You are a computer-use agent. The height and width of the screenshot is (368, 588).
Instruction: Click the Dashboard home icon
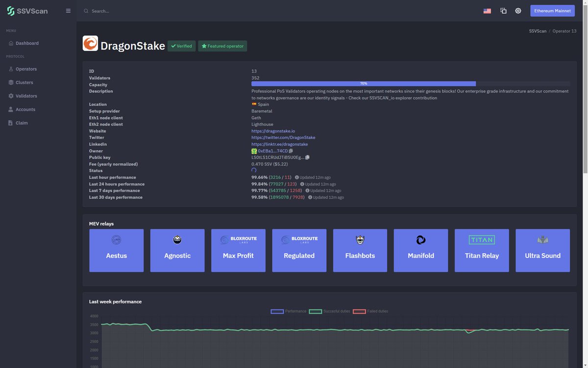point(11,43)
